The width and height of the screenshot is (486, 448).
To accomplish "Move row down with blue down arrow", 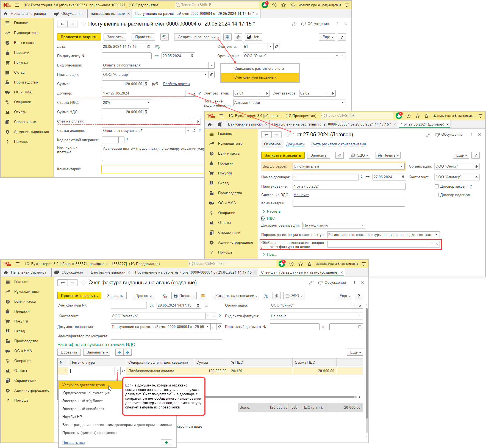I will pos(127,352).
